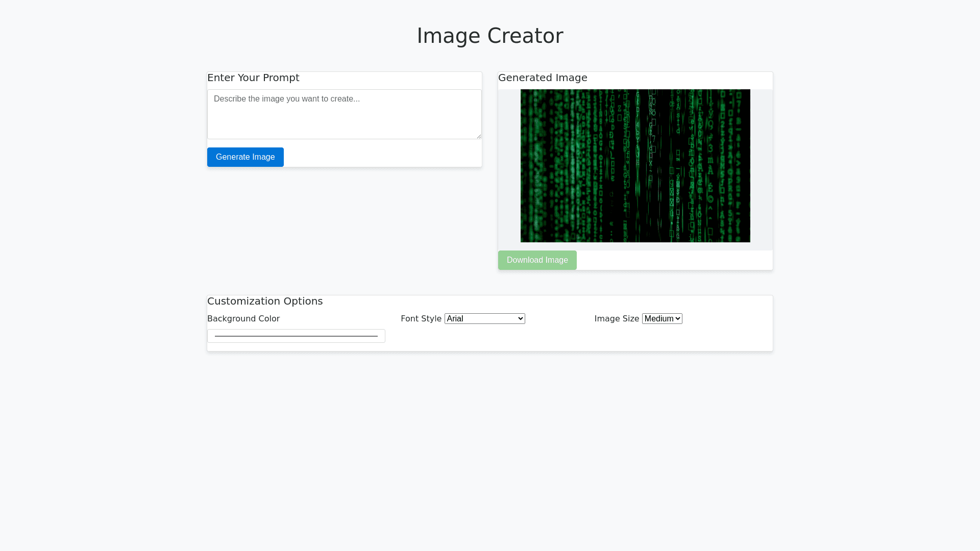Click empty space right of Download Image

674,260
